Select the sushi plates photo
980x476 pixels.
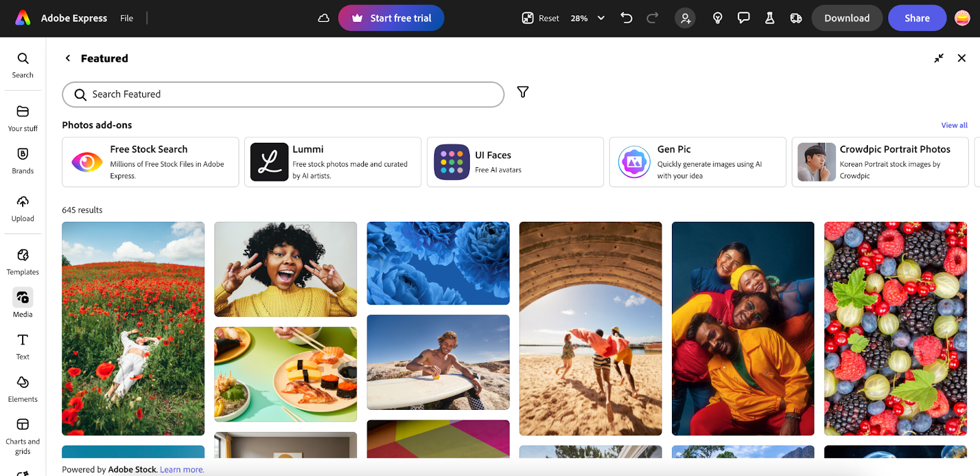(285, 374)
